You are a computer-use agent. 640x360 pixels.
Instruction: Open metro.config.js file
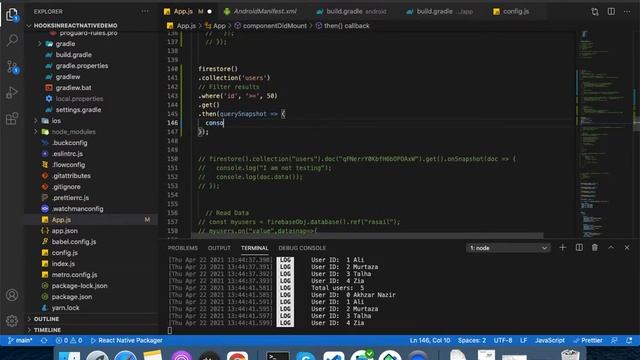74,275
